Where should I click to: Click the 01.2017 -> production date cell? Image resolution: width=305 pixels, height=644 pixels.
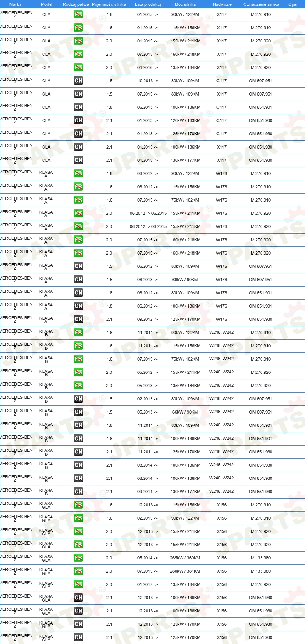click(147, 584)
